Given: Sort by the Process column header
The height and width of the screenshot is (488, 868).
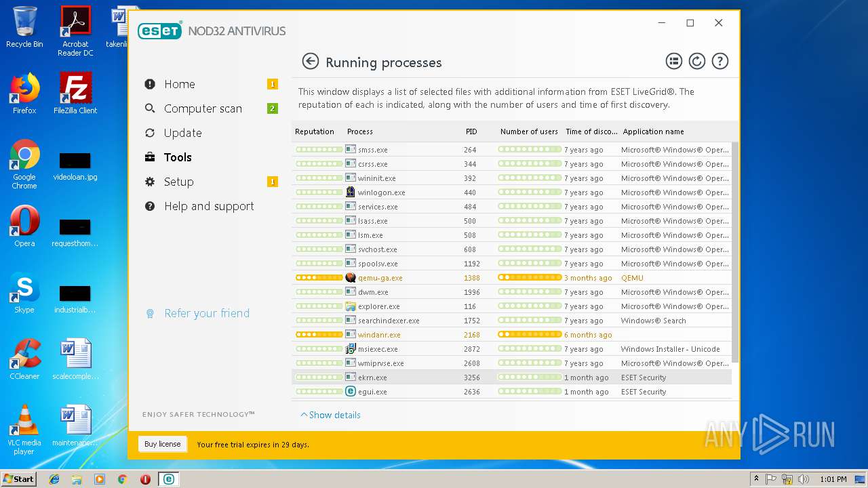Looking at the screenshot, I should (x=360, y=131).
